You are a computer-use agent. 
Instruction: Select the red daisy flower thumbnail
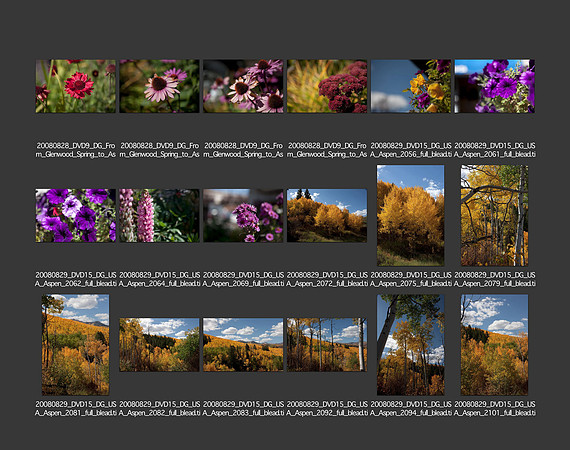point(76,86)
